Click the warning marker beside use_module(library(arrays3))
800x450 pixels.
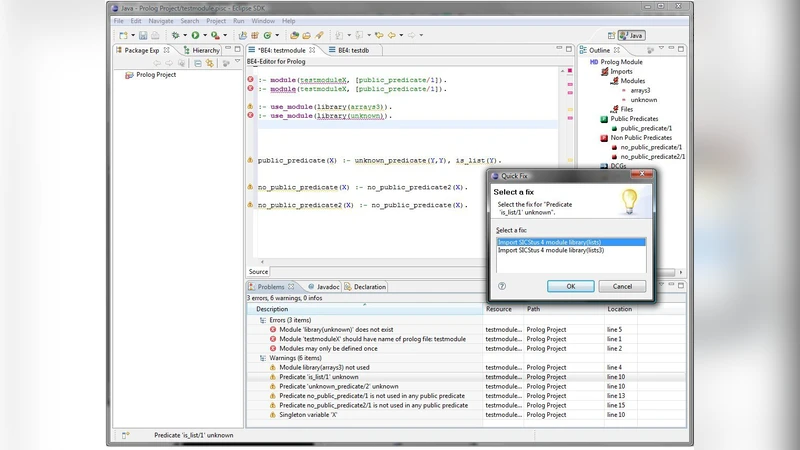tap(250, 106)
